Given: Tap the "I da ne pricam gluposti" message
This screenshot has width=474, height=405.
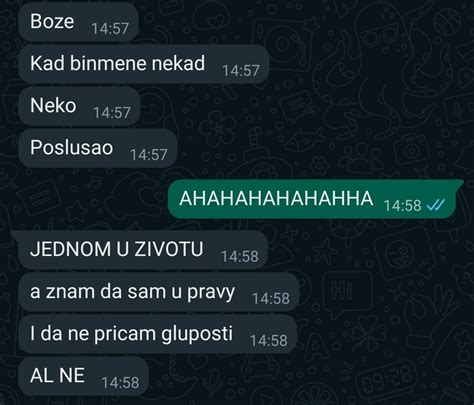Looking at the screenshot, I should [158, 334].
